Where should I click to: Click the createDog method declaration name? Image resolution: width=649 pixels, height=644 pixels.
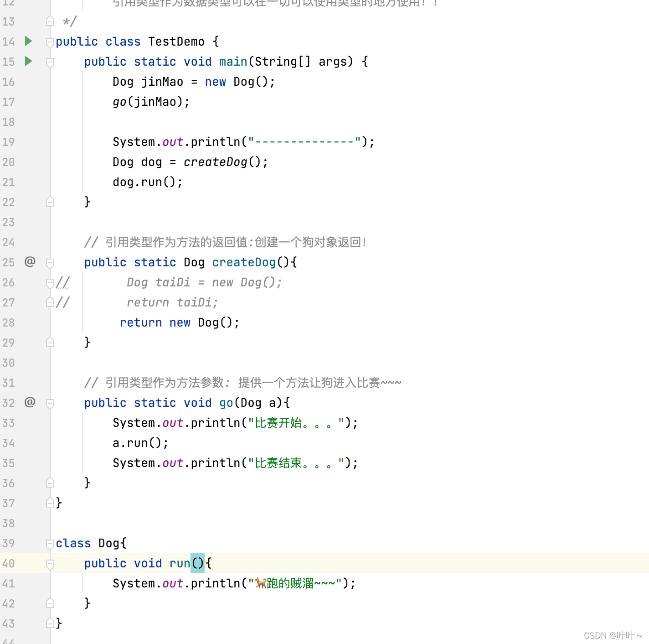pyautogui.click(x=244, y=262)
